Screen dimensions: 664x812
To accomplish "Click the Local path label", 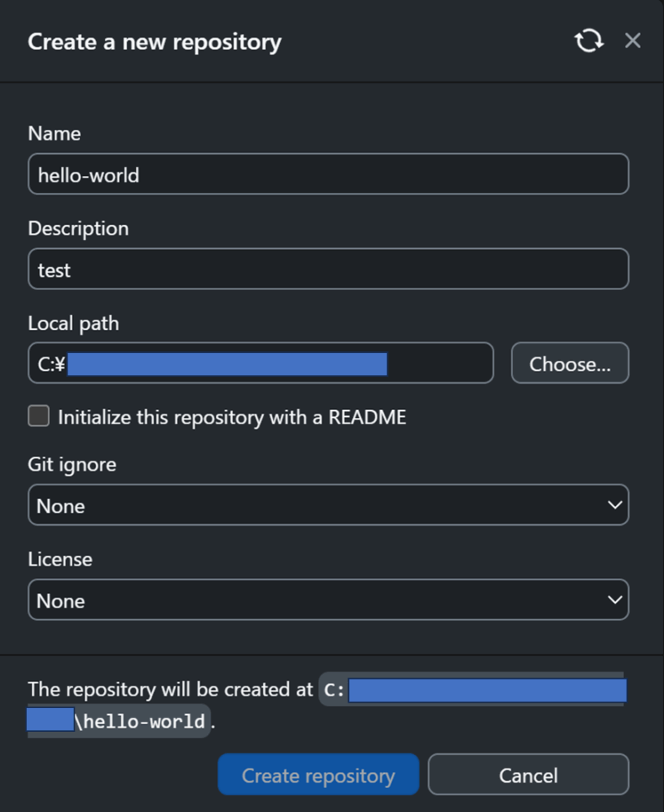I will click(74, 324).
